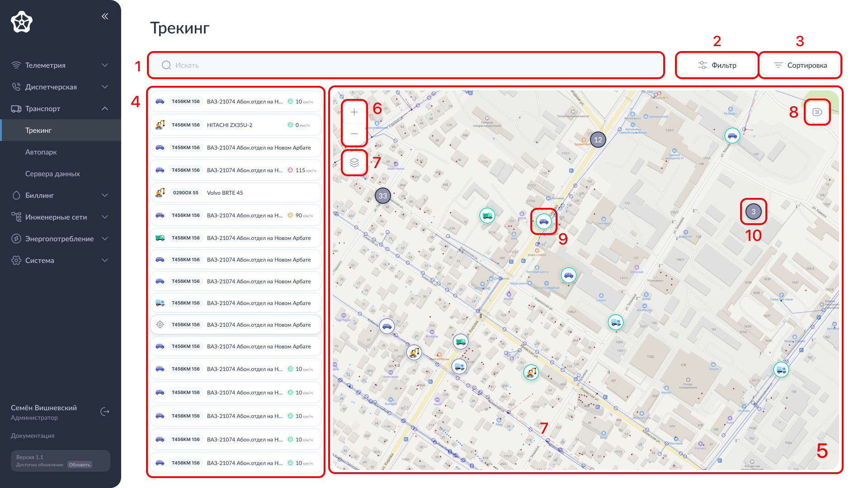The width and height of the screenshot is (868, 488).
Task: Click the Сортировка button
Action: pos(800,65)
